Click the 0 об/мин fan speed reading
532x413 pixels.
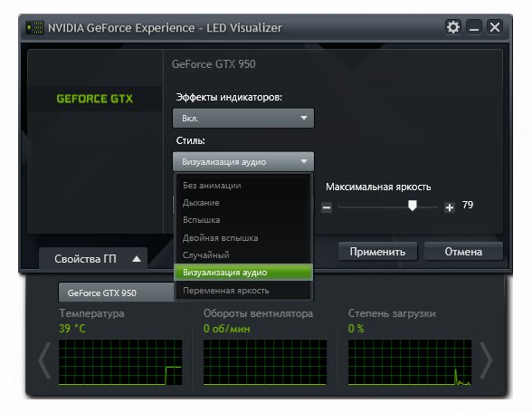(x=226, y=329)
